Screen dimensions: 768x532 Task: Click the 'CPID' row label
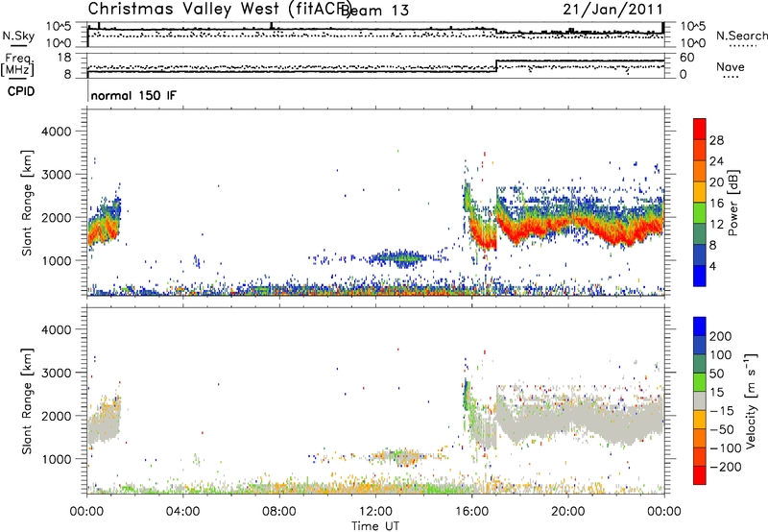point(21,91)
